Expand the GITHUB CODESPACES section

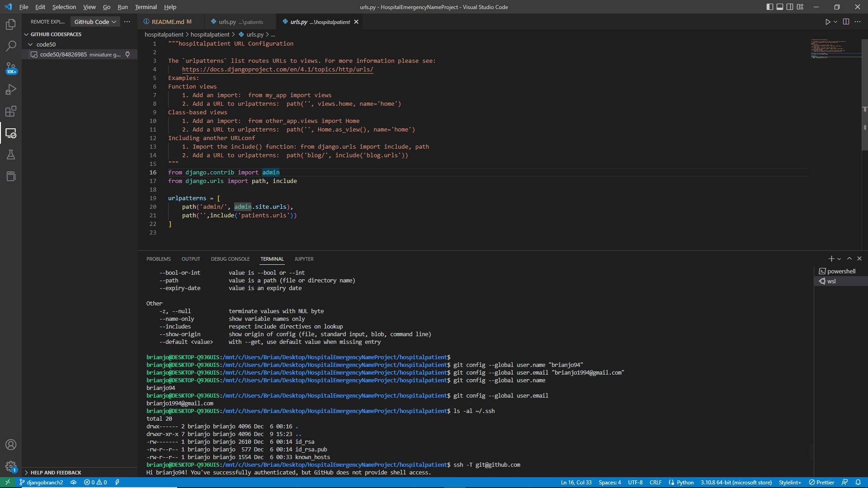(55, 34)
